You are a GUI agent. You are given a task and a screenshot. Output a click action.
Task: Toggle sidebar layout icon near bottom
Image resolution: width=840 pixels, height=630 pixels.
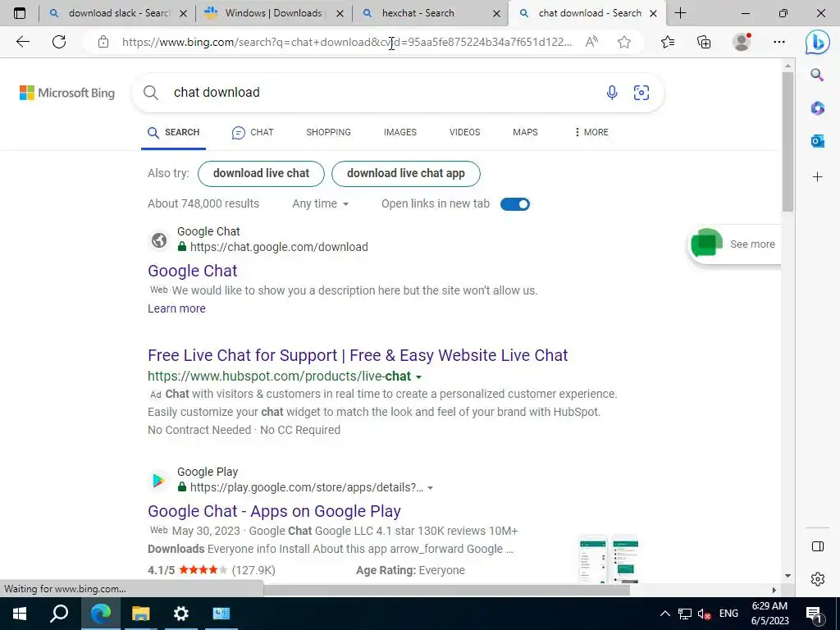(818, 546)
